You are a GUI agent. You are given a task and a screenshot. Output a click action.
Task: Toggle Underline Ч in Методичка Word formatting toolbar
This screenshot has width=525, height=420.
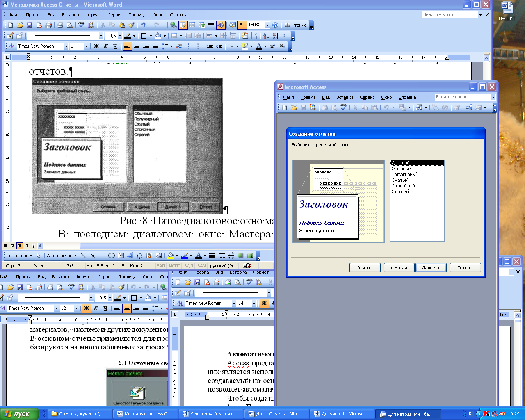(115, 46)
